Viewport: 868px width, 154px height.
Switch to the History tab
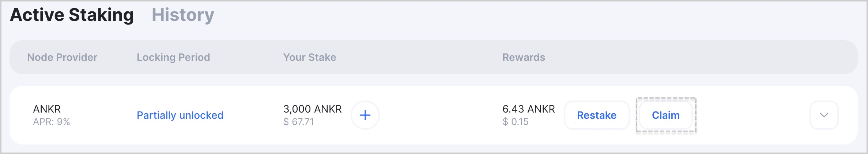tap(183, 15)
